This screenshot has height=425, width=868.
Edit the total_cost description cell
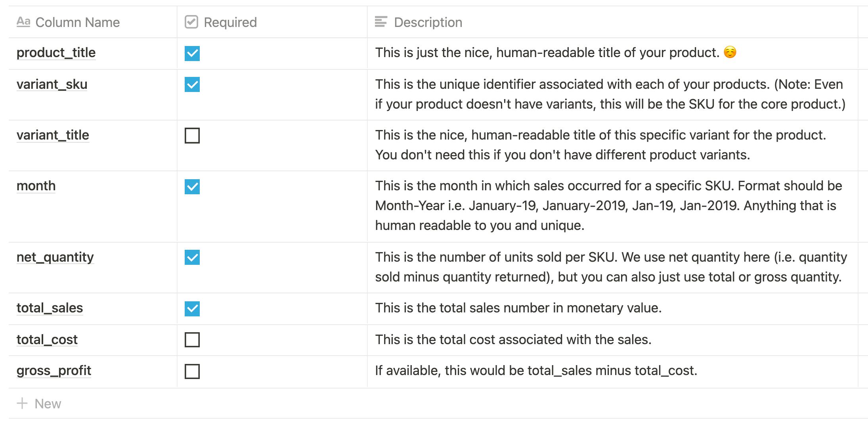[x=613, y=340]
